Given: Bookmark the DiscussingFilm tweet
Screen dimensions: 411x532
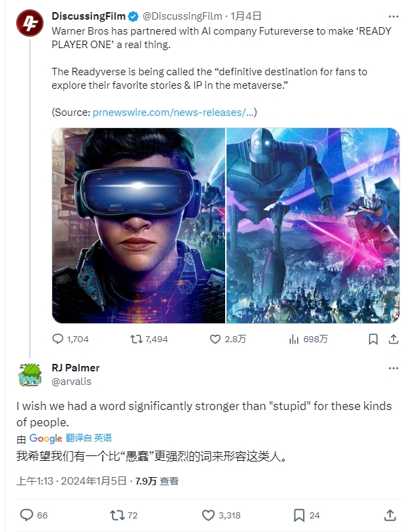Looking at the screenshot, I should tap(373, 339).
